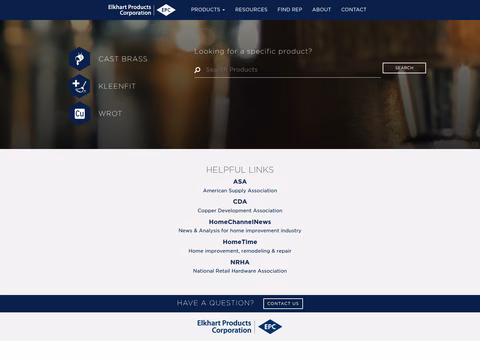Screen dimensions: 480x360
Task: Click the EPC diamond logo in header
Action: tap(166, 10)
